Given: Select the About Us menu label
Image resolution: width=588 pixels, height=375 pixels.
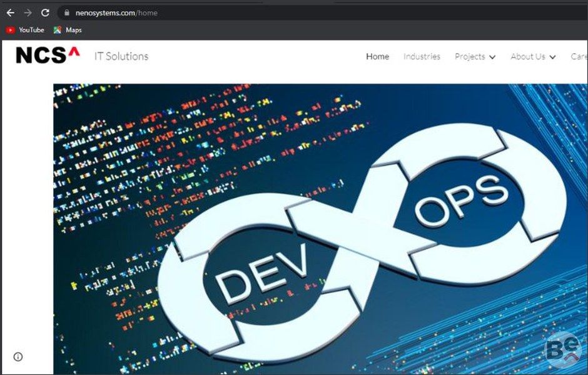Looking at the screenshot, I should (x=527, y=57).
